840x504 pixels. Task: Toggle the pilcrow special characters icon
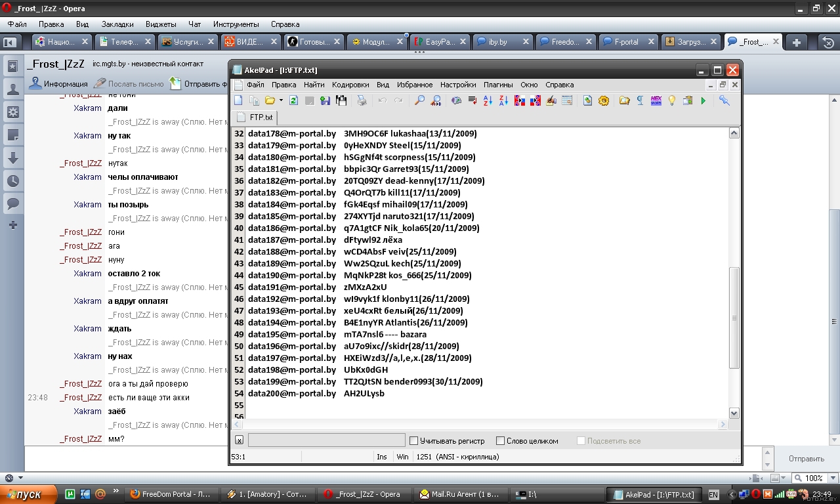[x=640, y=100]
